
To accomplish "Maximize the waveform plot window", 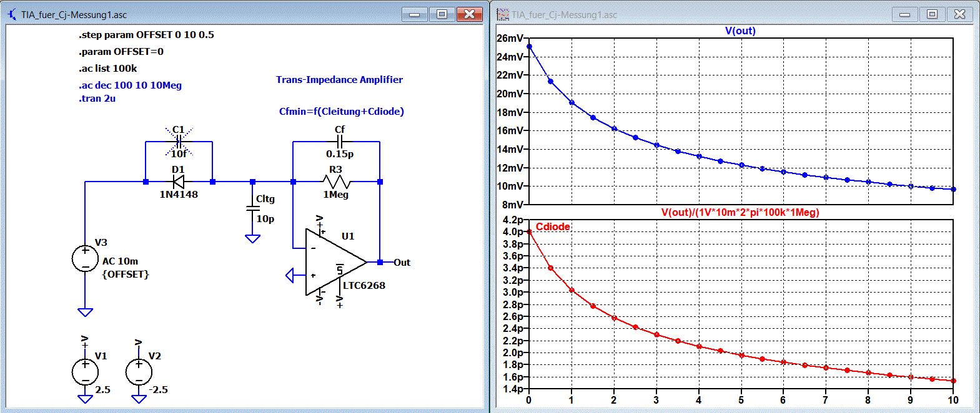I will point(932,14).
